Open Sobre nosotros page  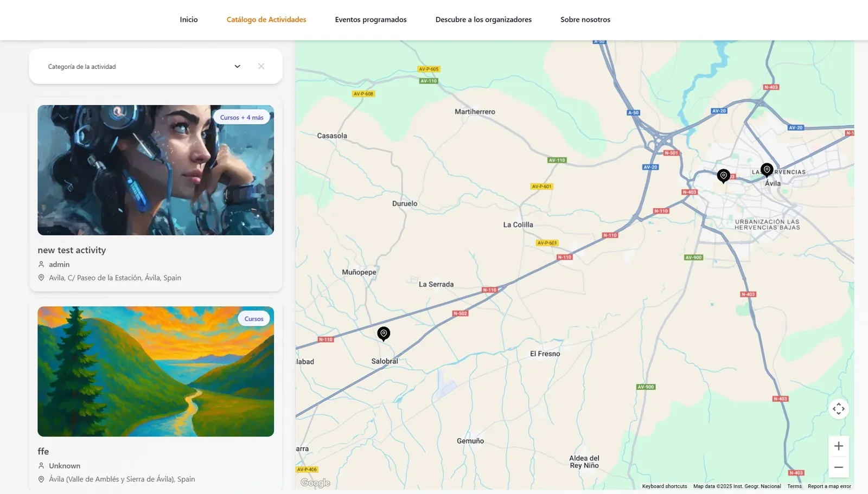click(x=585, y=20)
